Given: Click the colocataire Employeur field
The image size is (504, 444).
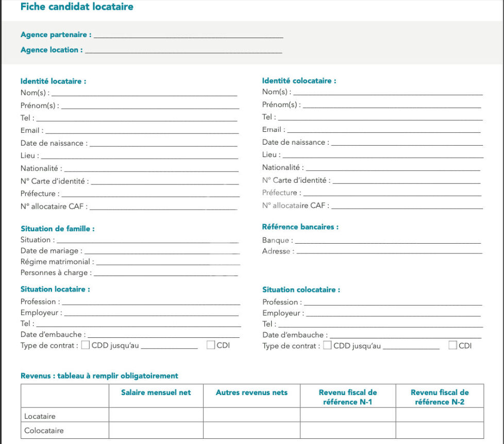Looking at the screenshot, I should tap(393, 313).
